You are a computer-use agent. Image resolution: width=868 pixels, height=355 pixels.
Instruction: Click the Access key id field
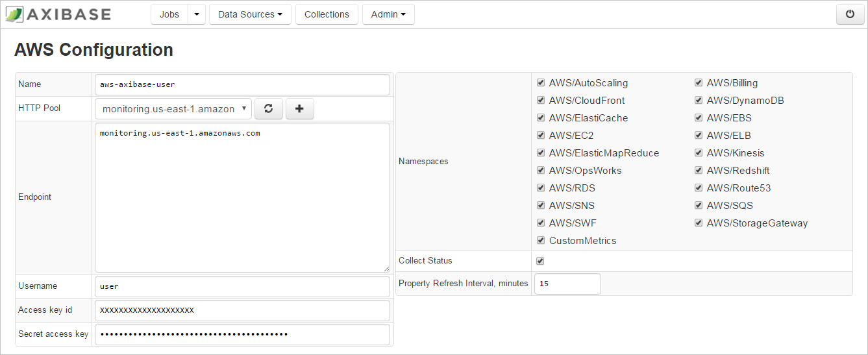pos(242,310)
